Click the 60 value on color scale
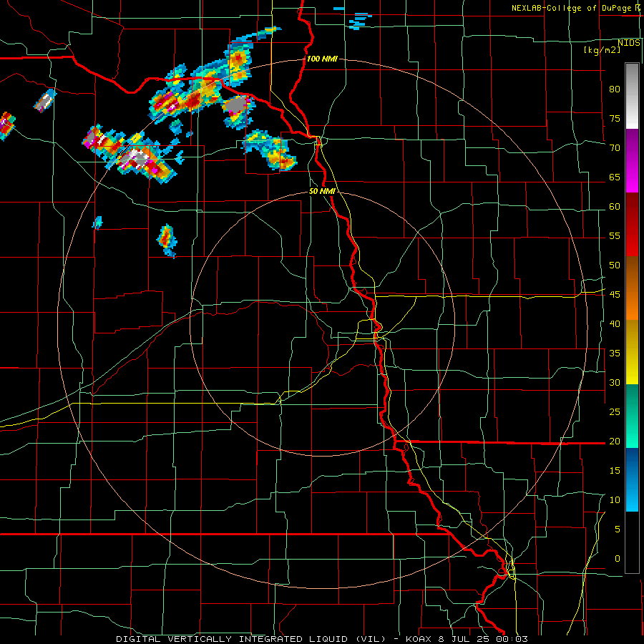644x644 pixels. coord(615,207)
